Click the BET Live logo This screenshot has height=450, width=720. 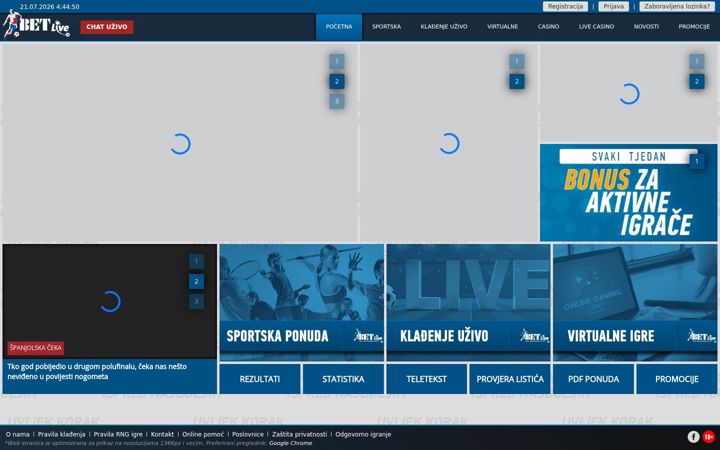37,24
